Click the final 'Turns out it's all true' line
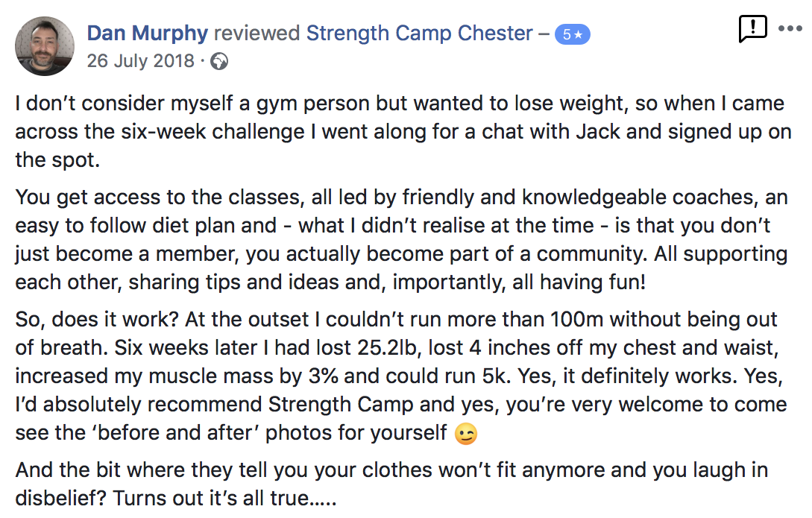The width and height of the screenshot is (812, 518). [225, 499]
